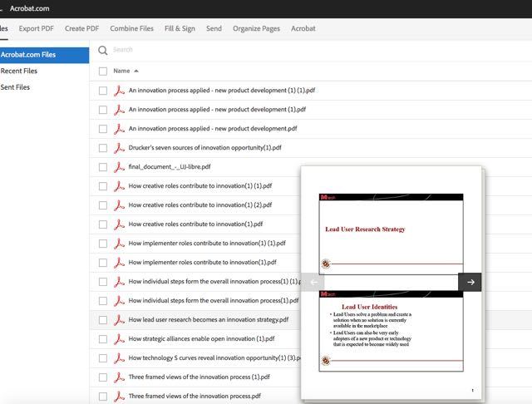This screenshot has height=404, width=532.
Task: Click the 'Lead User Identities' preview slide
Action: click(x=392, y=331)
